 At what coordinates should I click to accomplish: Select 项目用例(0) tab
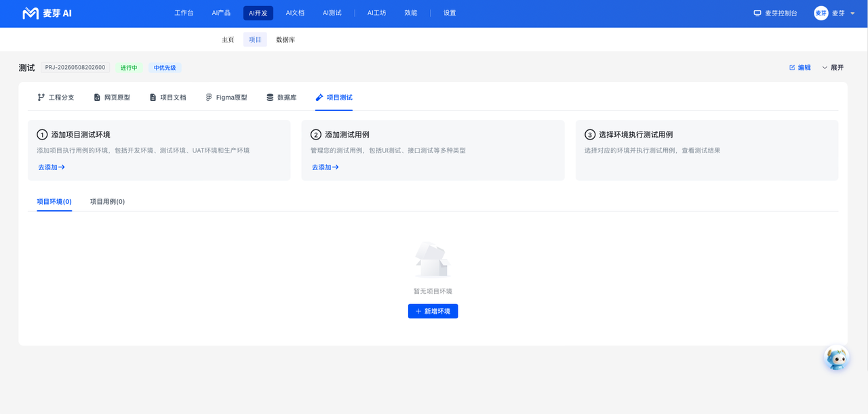point(107,201)
